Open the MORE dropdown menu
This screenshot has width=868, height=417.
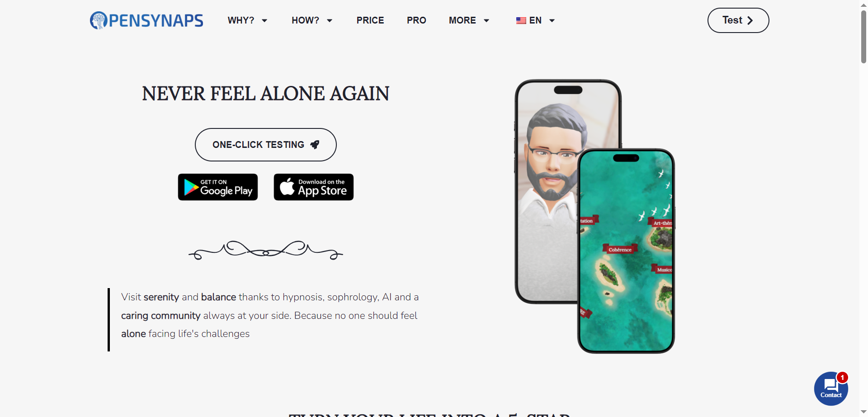click(x=469, y=20)
